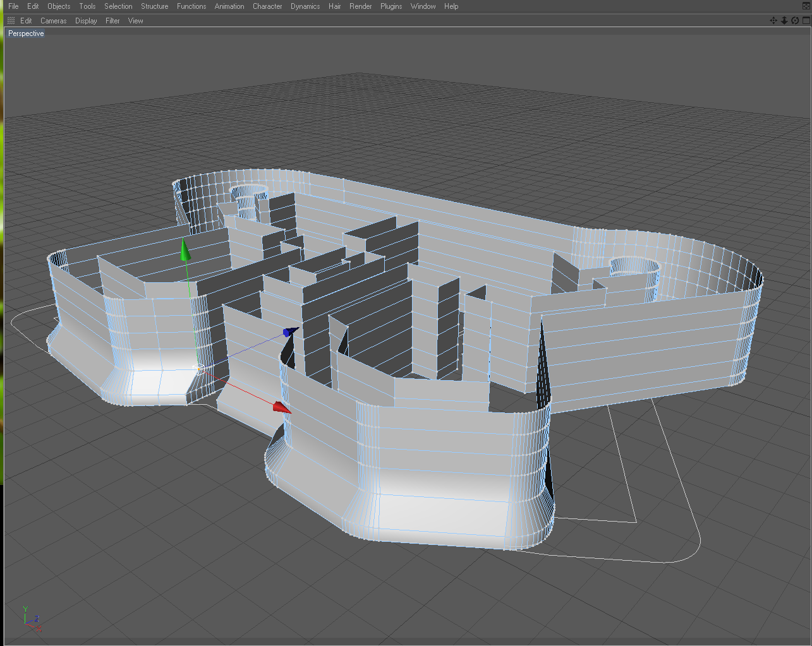Open the Dynamics menu
812x646 pixels.
(x=305, y=6)
